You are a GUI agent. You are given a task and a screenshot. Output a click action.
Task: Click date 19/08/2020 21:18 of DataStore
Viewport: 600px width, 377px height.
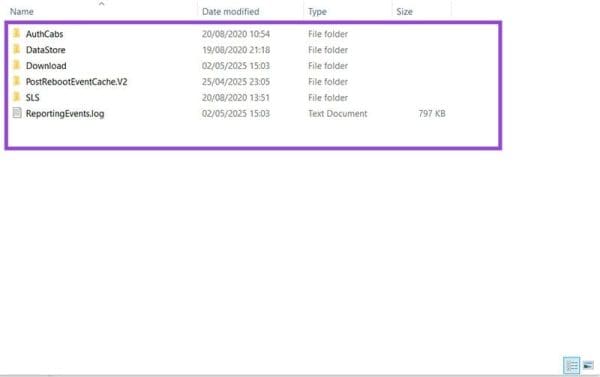[x=236, y=50]
